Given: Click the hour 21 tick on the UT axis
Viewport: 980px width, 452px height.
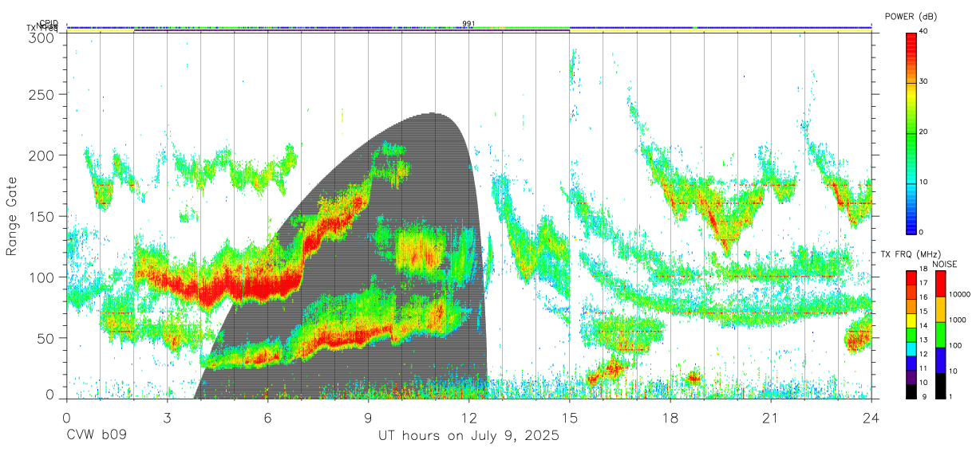Looking at the screenshot, I should point(770,418).
